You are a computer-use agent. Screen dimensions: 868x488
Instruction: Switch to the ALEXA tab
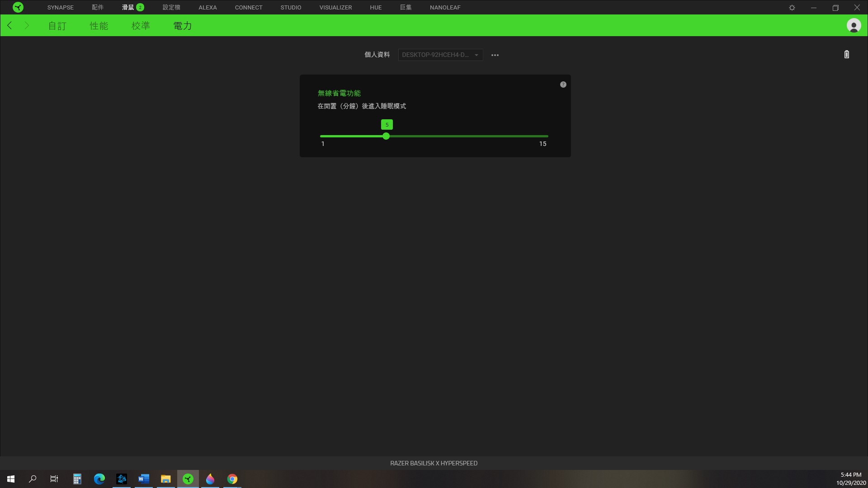208,7
